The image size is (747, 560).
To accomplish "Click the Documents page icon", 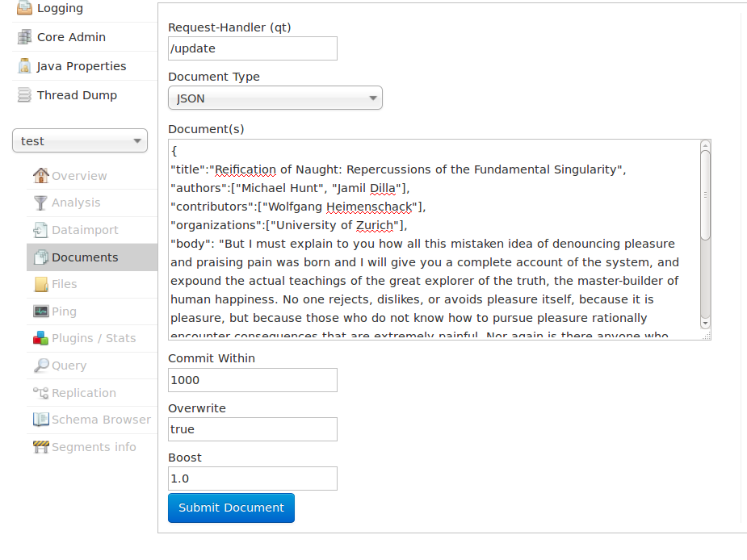I will coord(41,257).
